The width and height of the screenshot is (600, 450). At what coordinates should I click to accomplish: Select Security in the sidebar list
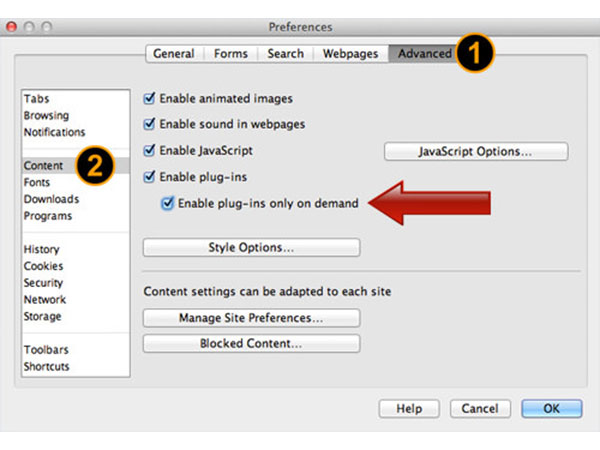pos(44,283)
